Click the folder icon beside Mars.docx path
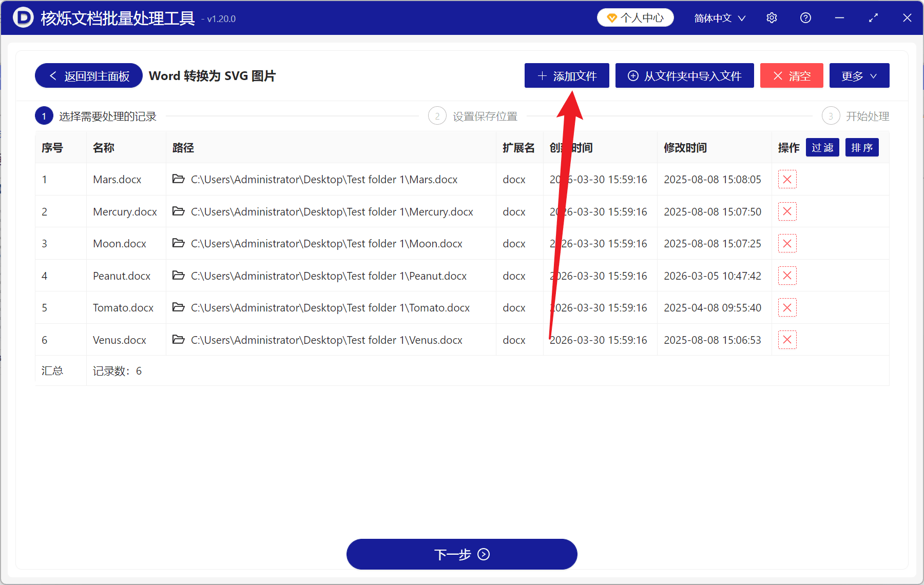The image size is (924, 585). pos(178,179)
